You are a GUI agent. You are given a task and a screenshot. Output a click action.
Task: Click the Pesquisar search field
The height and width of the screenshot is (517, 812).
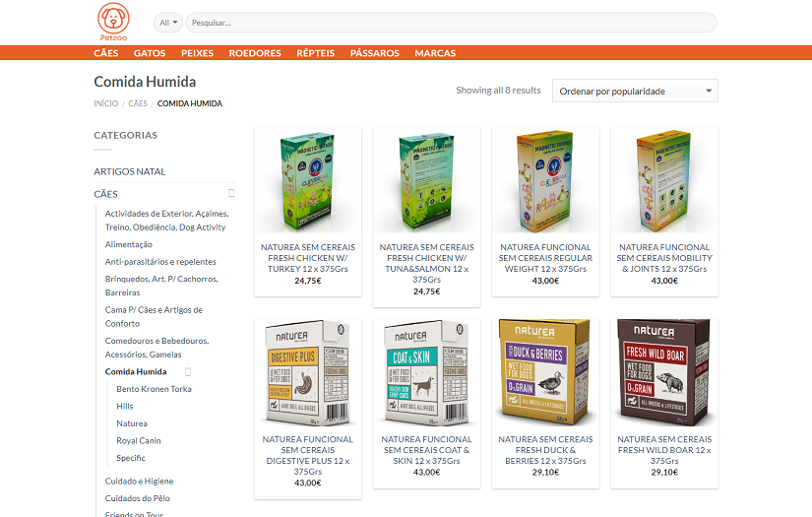(x=451, y=23)
